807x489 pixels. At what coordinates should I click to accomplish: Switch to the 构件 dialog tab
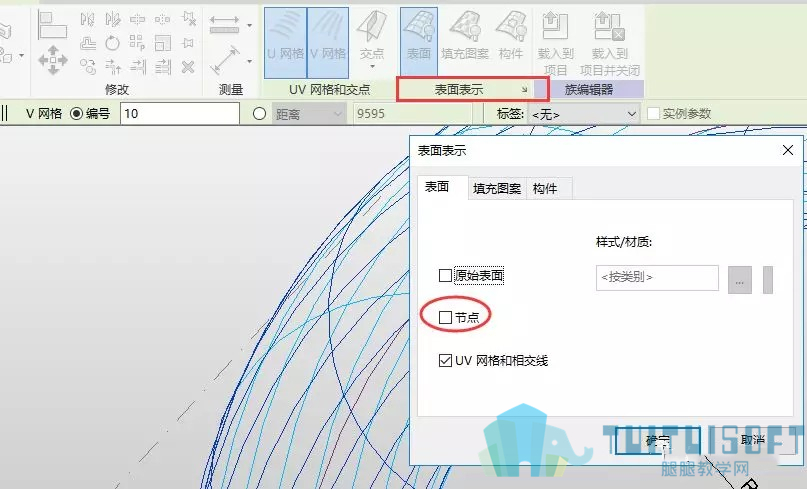(x=545, y=188)
